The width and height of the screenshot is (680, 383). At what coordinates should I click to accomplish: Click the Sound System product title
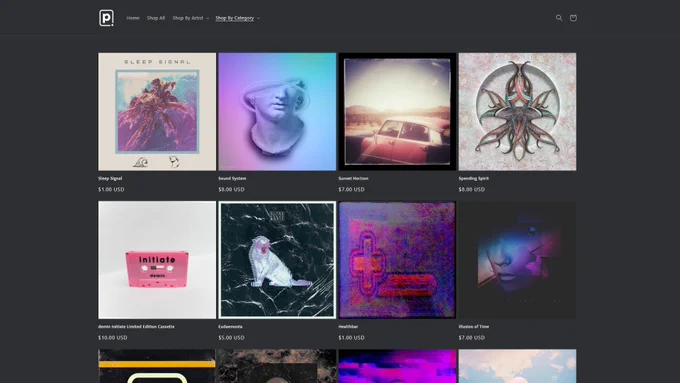(232, 178)
